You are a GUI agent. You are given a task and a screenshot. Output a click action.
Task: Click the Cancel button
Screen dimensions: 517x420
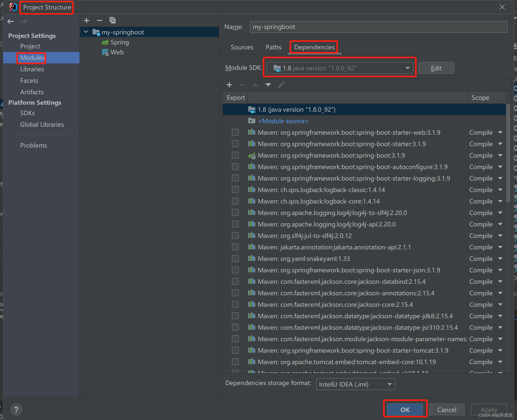tap(447, 410)
